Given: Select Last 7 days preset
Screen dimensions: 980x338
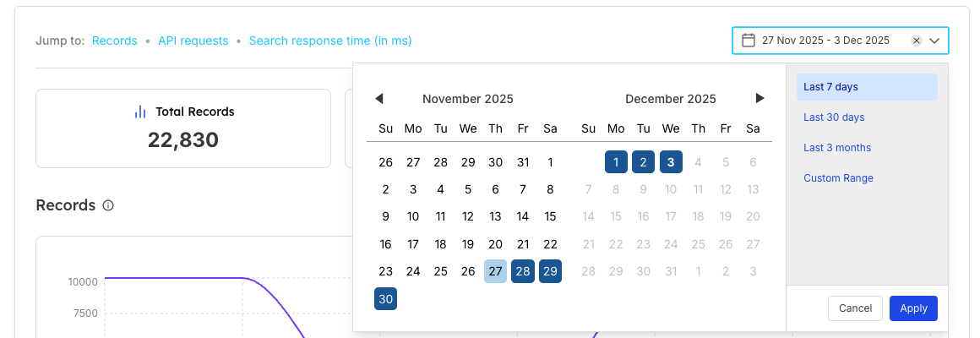Looking at the screenshot, I should click(866, 87).
